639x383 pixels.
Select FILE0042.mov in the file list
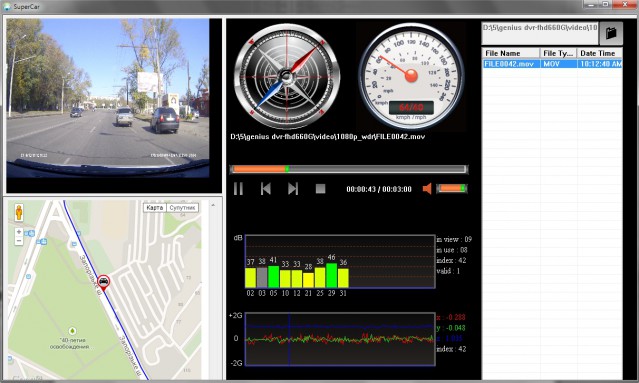point(552,64)
